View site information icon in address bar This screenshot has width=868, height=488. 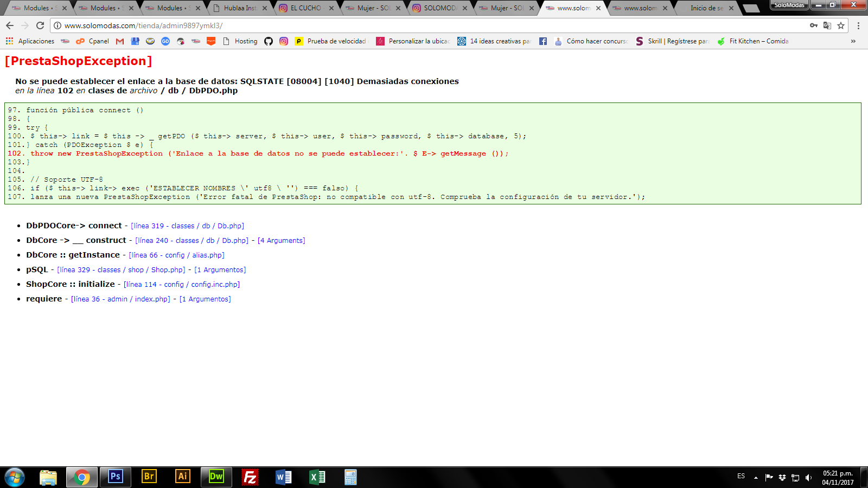tap(57, 25)
